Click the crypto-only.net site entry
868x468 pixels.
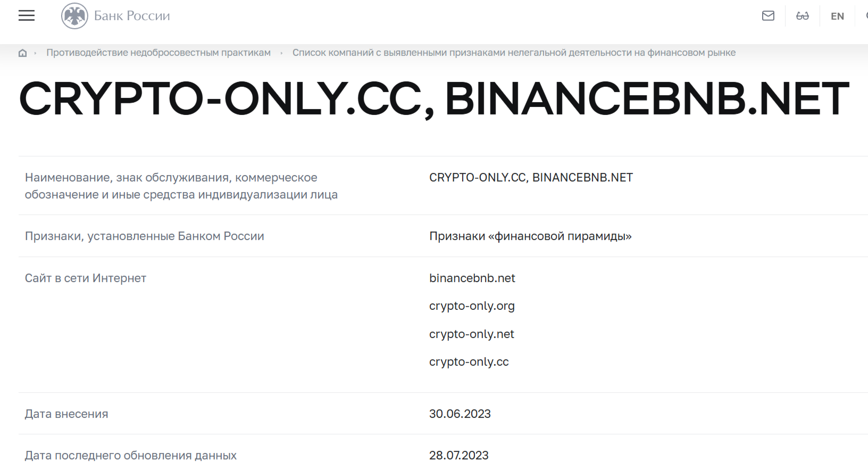(x=472, y=334)
